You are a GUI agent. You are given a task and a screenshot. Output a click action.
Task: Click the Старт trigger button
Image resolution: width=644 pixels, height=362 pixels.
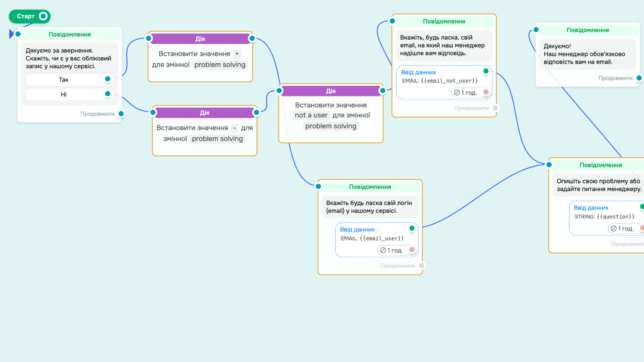pos(29,16)
